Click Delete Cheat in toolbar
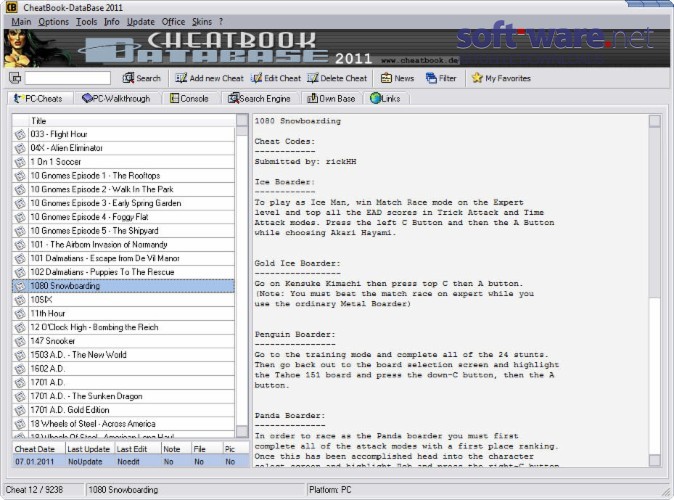The width and height of the screenshot is (674, 500). coord(337,78)
